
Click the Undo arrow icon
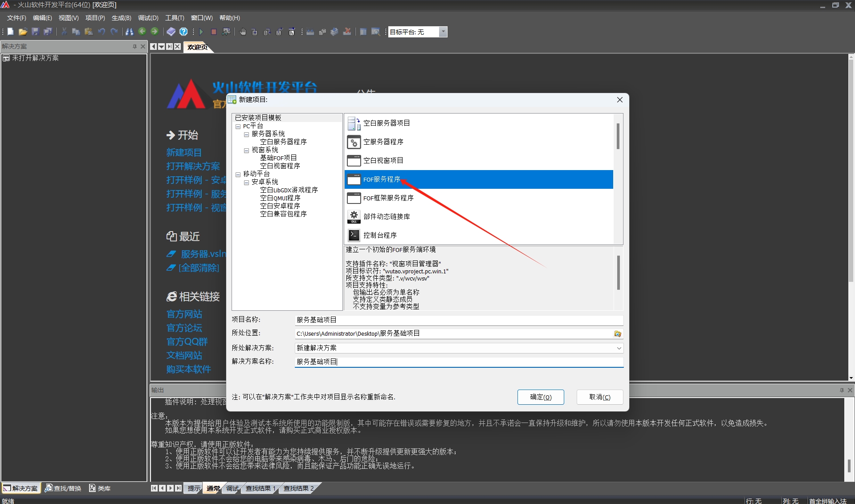(102, 32)
